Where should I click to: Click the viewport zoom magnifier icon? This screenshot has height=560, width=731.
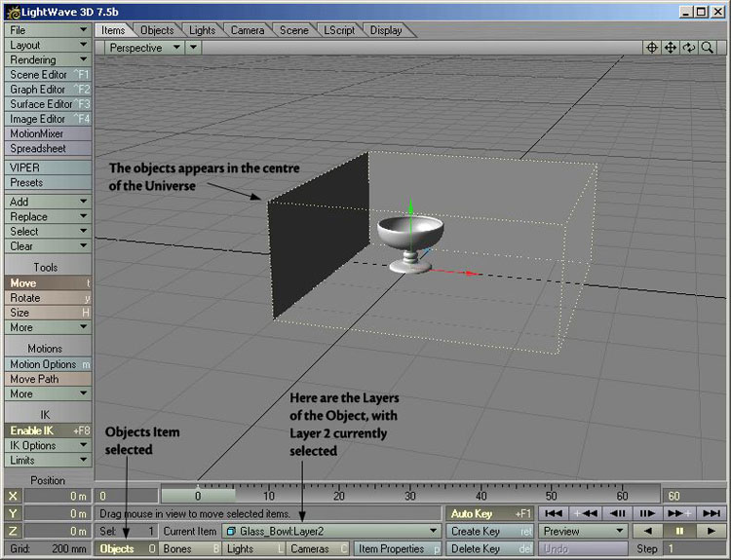point(707,47)
